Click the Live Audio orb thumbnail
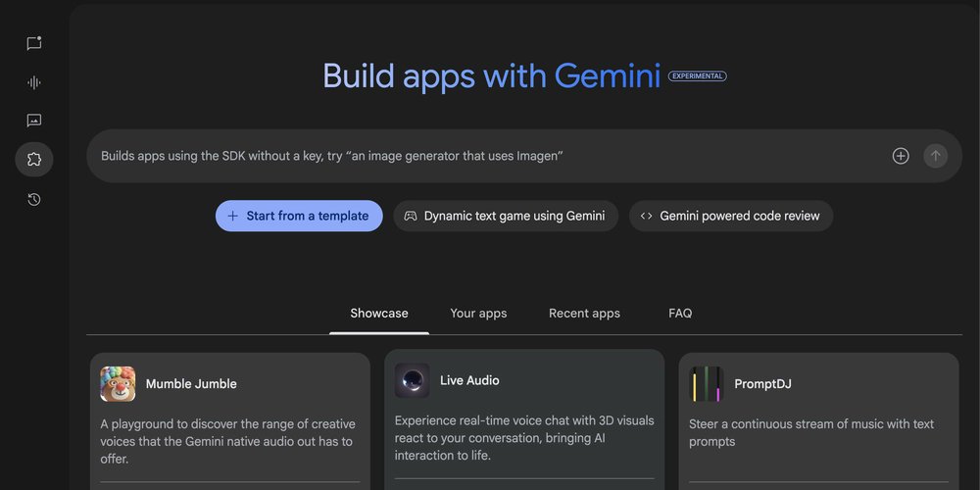Viewport: 980px width, 490px height. pyautogui.click(x=412, y=380)
